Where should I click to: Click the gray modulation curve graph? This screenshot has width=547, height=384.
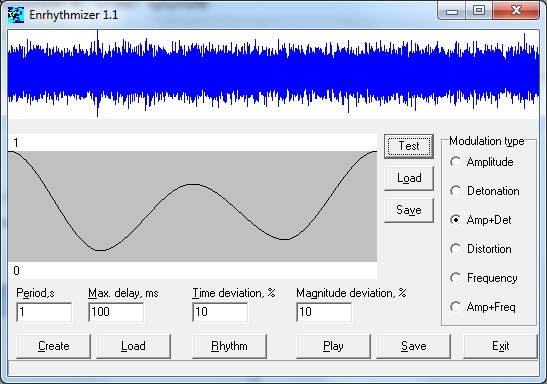192,206
